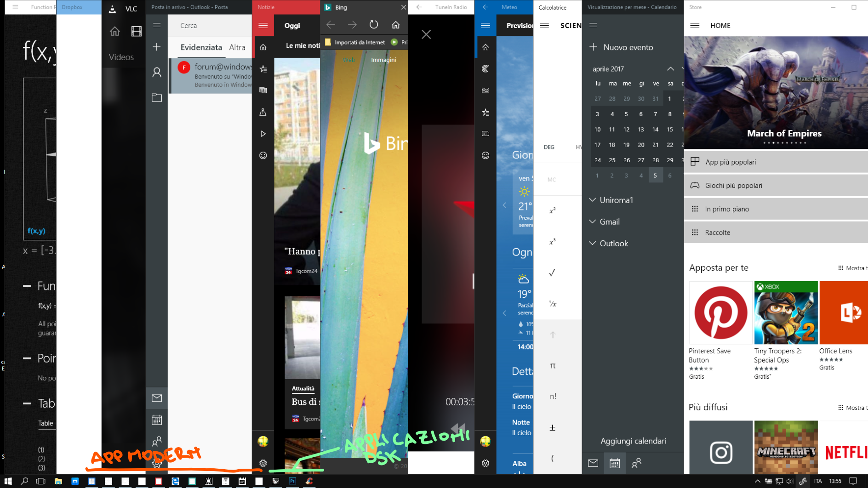Screen dimensions: 868x488
Task: Open Notizie settings gear
Action: 263,463
